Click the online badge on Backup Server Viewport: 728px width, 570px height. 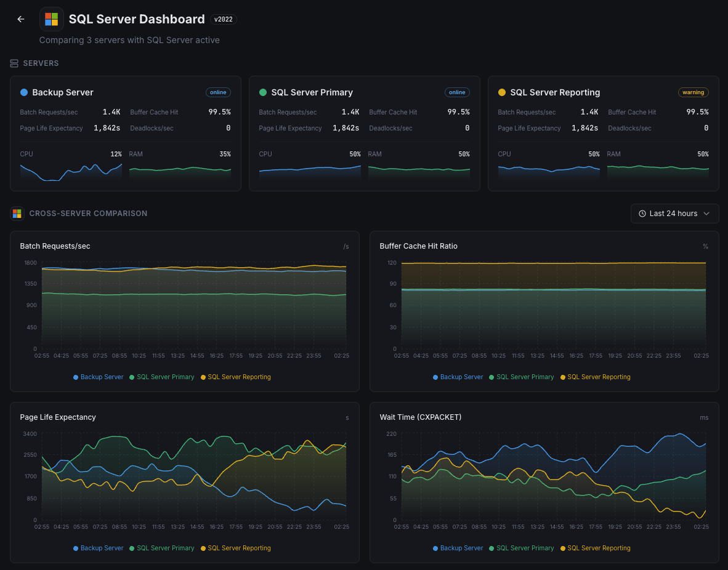(x=218, y=92)
